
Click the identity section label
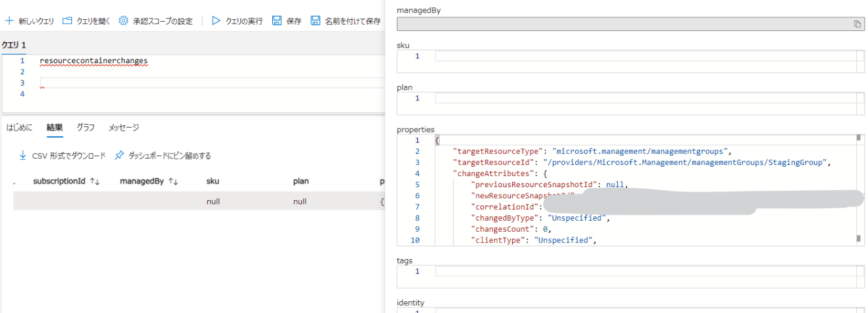[x=410, y=303]
